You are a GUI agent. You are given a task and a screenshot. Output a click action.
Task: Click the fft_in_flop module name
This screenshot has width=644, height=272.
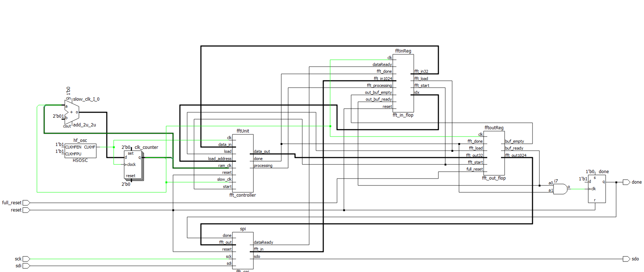coord(403,115)
